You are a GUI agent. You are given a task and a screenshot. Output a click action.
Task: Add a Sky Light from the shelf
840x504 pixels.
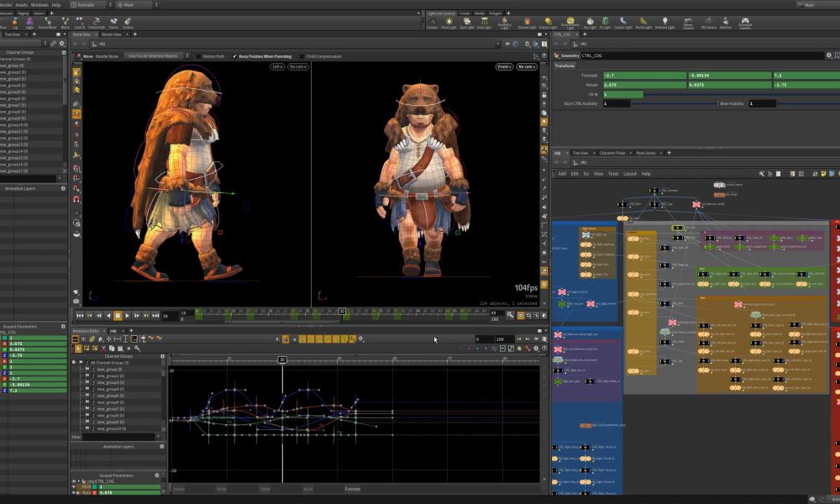[x=590, y=23]
